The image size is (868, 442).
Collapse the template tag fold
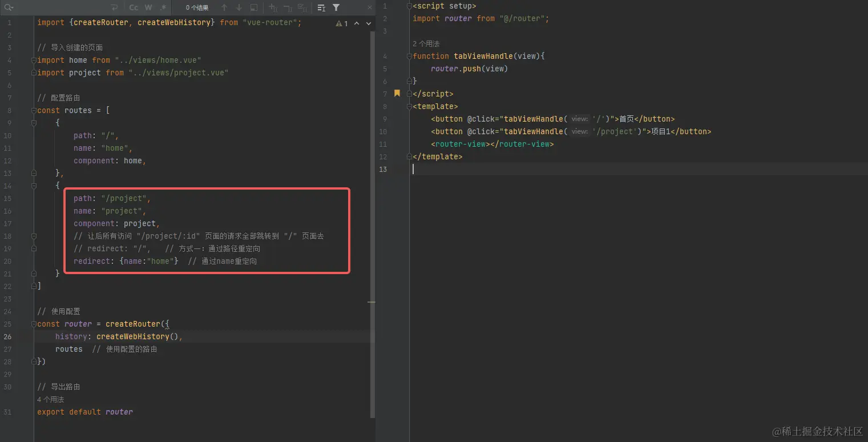pos(409,106)
